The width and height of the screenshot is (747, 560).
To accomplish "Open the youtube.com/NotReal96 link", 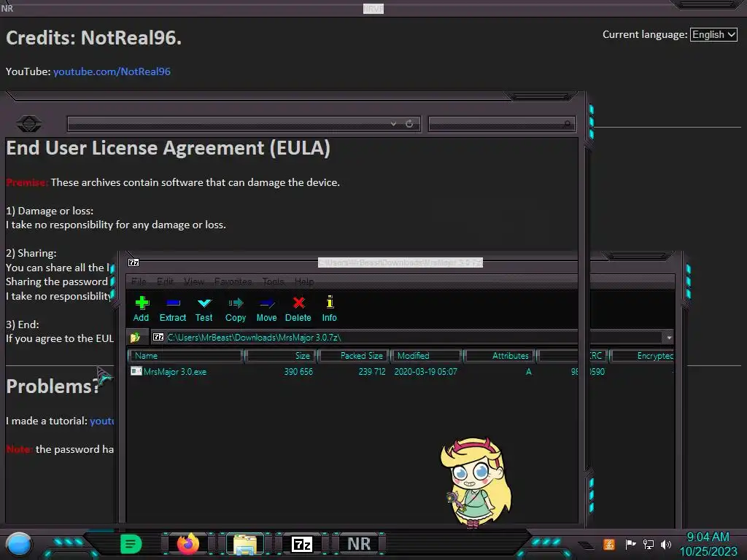I will [x=112, y=71].
